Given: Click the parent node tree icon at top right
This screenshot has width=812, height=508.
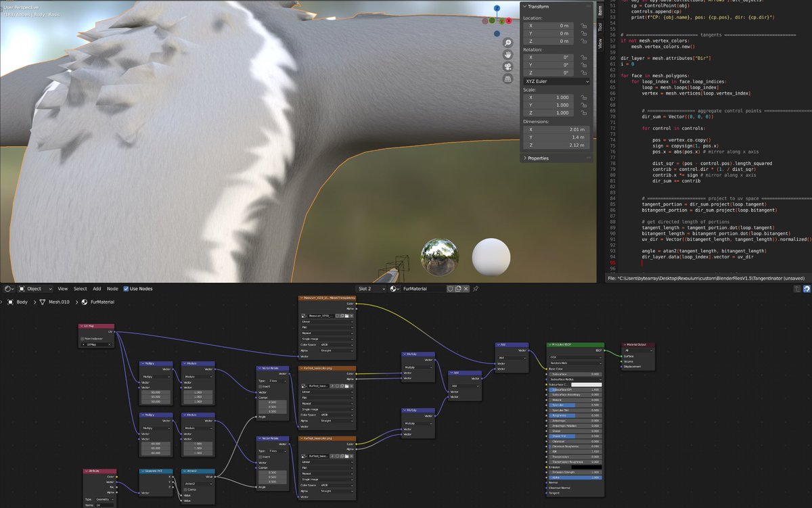Looking at the screenshot, I should click(798, 288).
